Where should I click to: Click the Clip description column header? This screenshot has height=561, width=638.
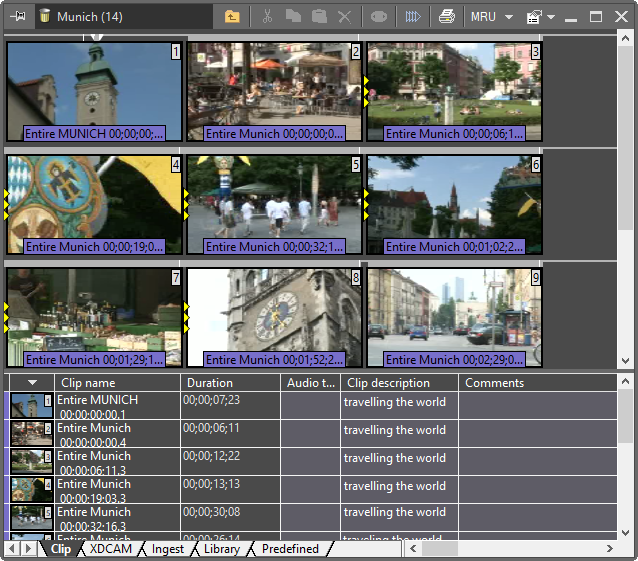pos(400,383)
